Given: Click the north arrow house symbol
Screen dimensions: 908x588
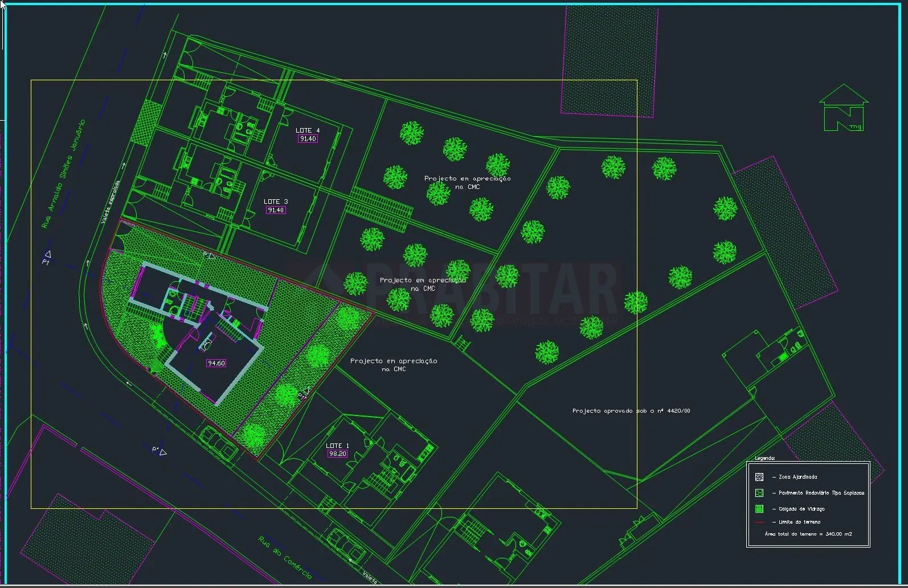Looking at the screenshot, I should click(843, 108).
